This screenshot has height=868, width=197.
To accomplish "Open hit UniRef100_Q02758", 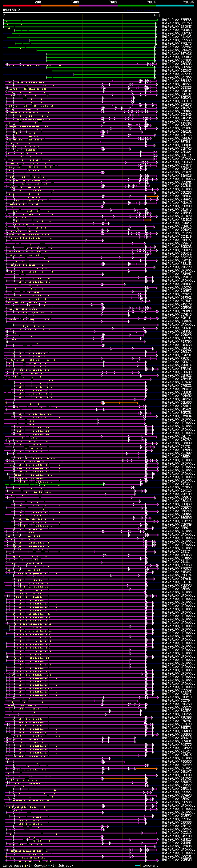I will tap(177, 23).
